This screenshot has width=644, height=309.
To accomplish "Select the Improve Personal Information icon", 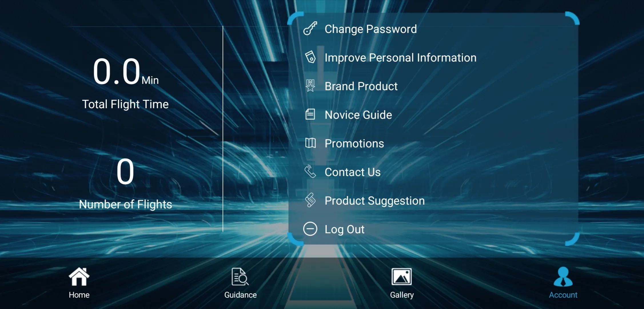I will click(x=311, y=57).
